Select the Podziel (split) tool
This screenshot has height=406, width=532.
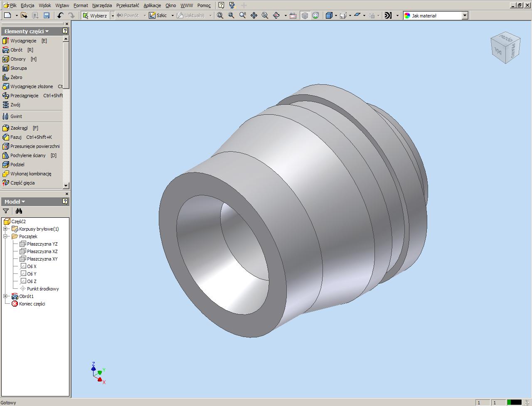pos(13,165)
